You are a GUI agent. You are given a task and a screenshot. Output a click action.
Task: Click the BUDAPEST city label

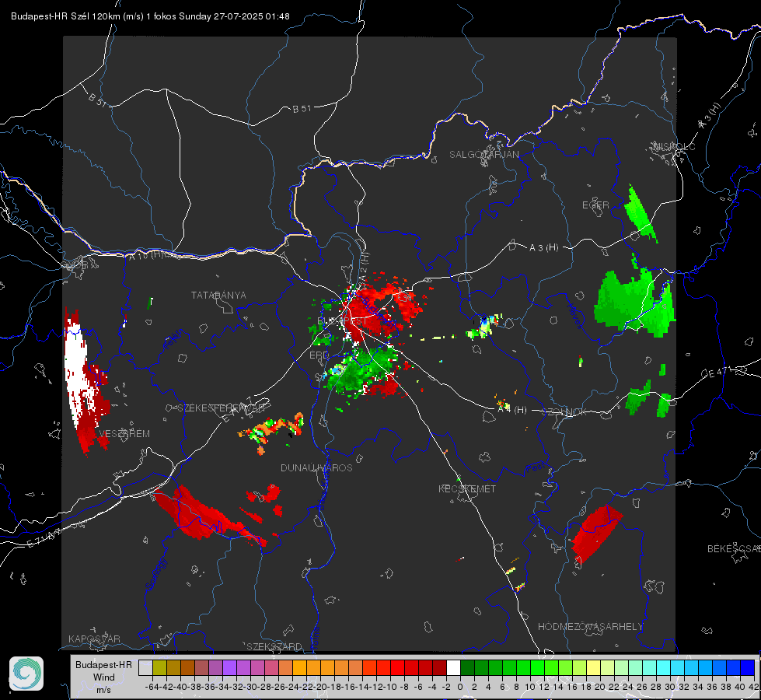[x=342, y=321]
